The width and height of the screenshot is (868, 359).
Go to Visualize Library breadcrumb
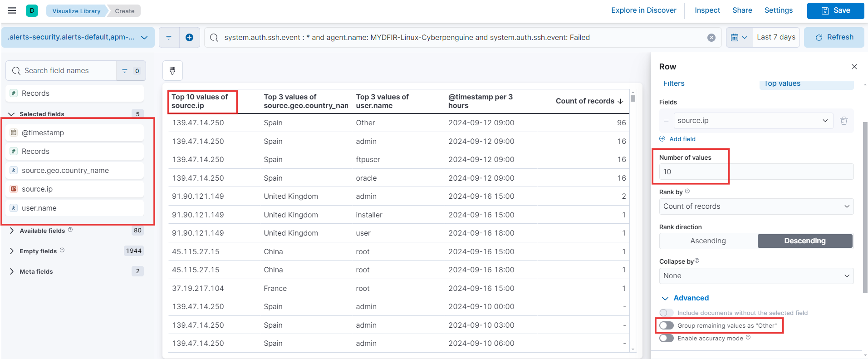76,11
